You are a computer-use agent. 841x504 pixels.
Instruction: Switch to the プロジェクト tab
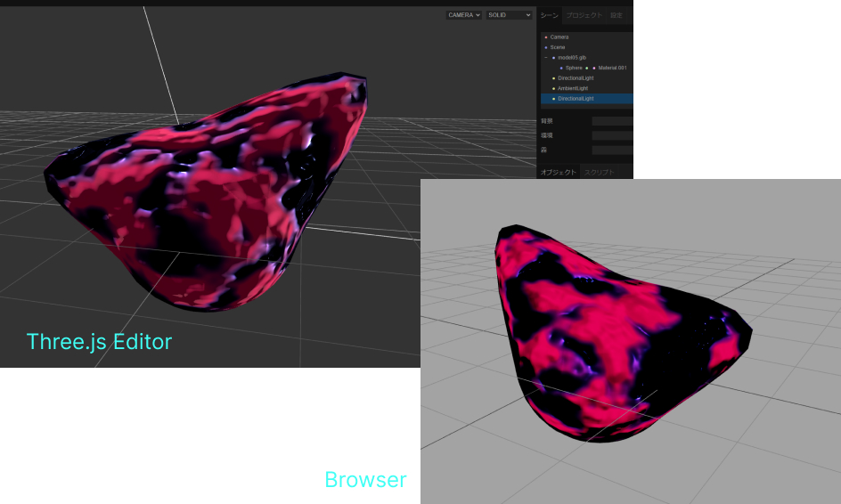584,15
